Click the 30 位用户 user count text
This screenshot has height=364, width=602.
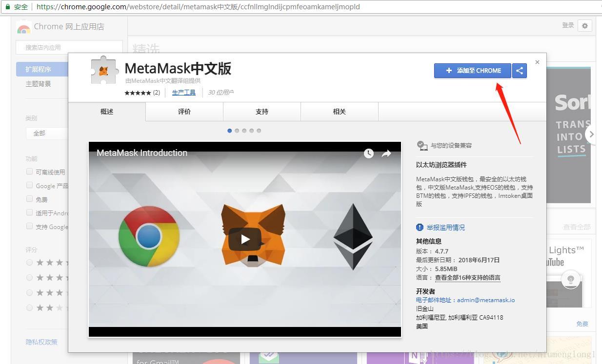[x=221, y=93]
